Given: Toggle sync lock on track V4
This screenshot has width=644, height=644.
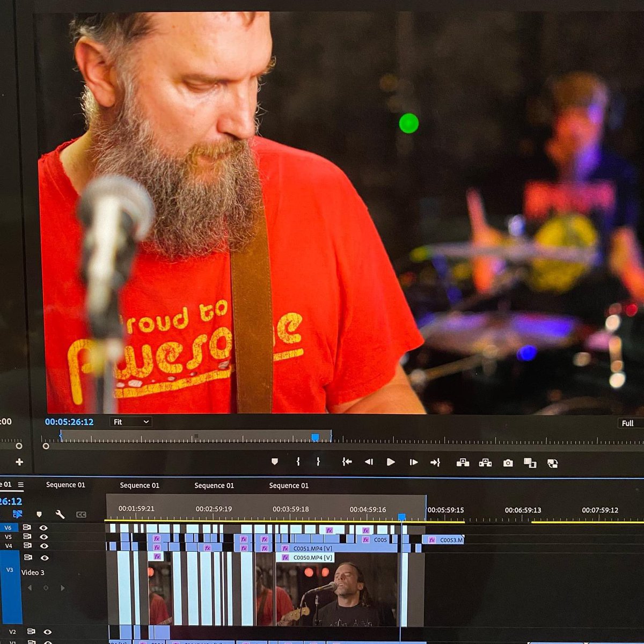Looking at the screenshot, I should (27, 546).
